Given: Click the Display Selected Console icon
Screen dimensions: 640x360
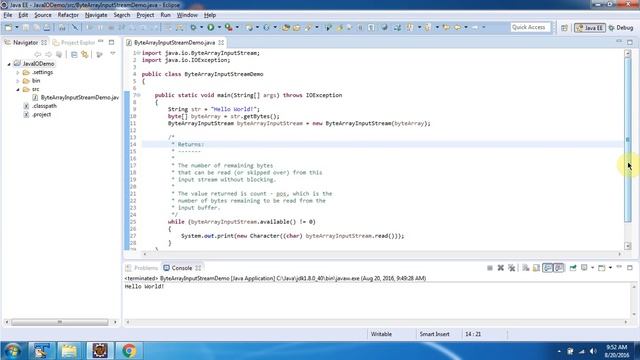Looking at the screenshot, I should pyautogui.click(x=584, y=268).
